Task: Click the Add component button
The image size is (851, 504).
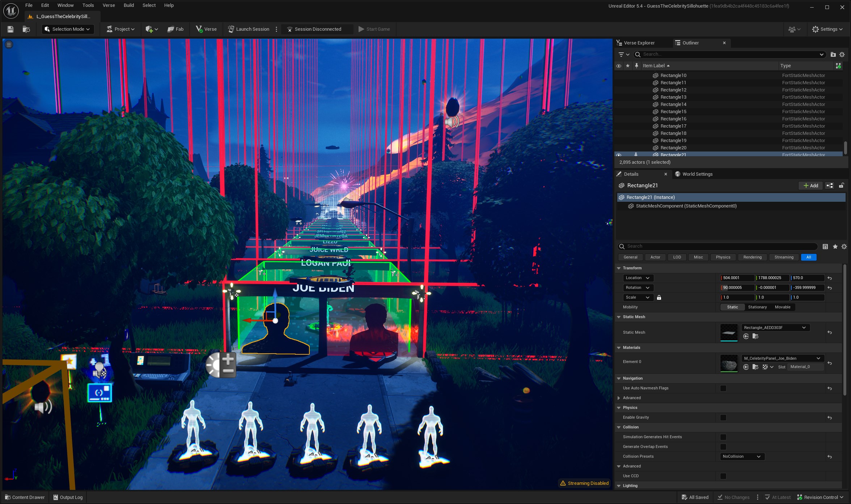Action: [x=810, y=185]
